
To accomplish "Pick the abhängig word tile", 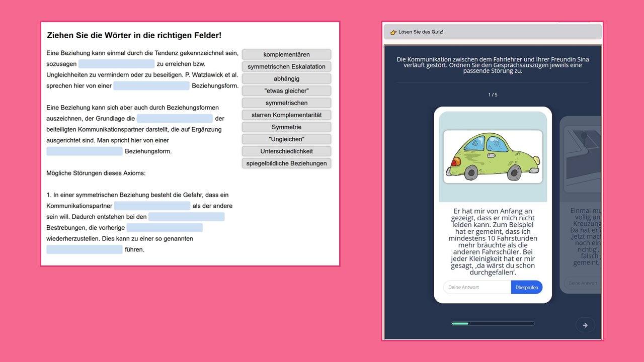I will click(286, 78).
